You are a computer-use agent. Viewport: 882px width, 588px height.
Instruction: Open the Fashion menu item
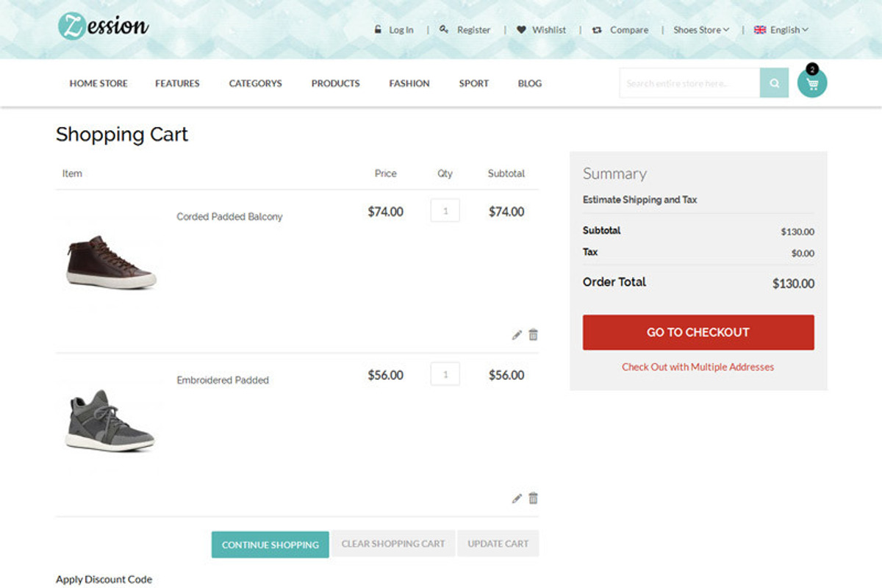pos(409,84)
